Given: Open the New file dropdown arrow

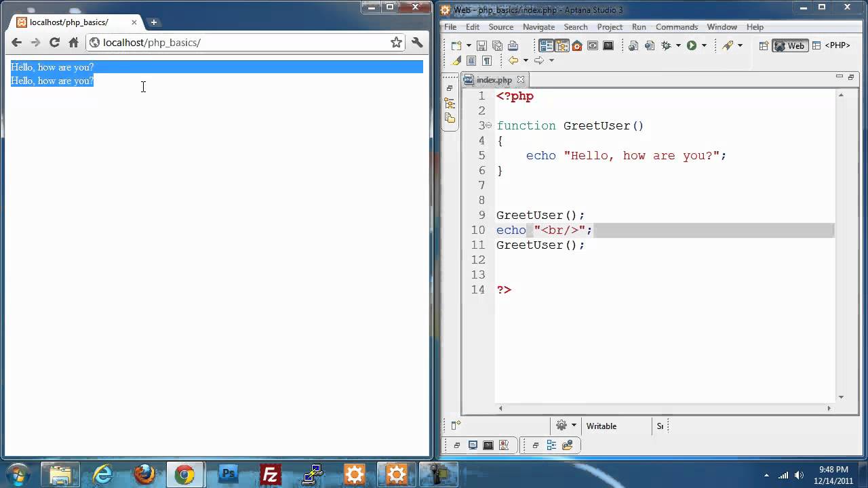Looking at the screenshot, I should (469, 46).
